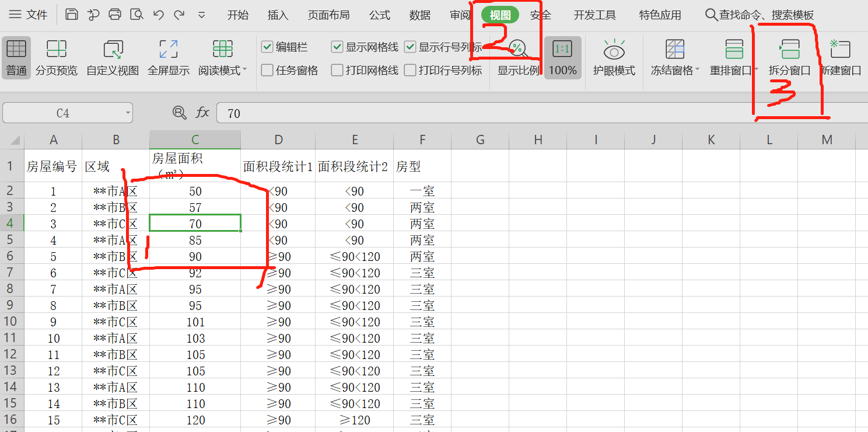
Task: Expand the Reading Mode (阅读模式) dropdown
Action: [244, 70]
